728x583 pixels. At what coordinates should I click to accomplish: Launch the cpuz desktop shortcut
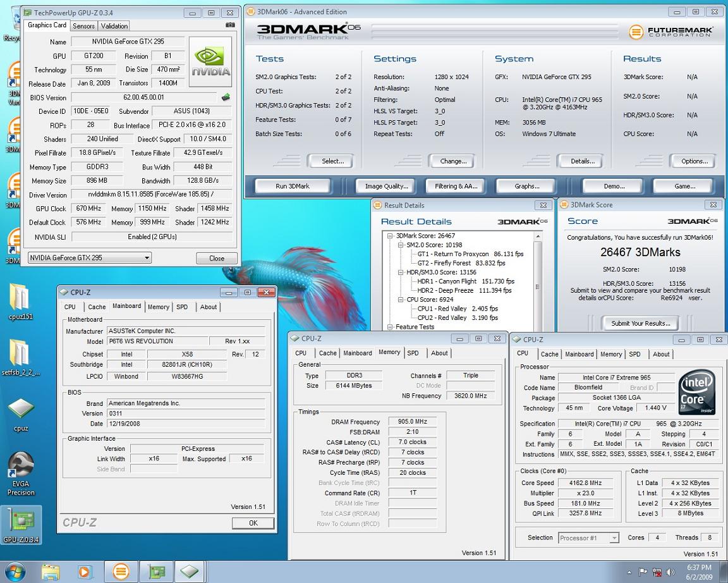[x=20, y=415]
